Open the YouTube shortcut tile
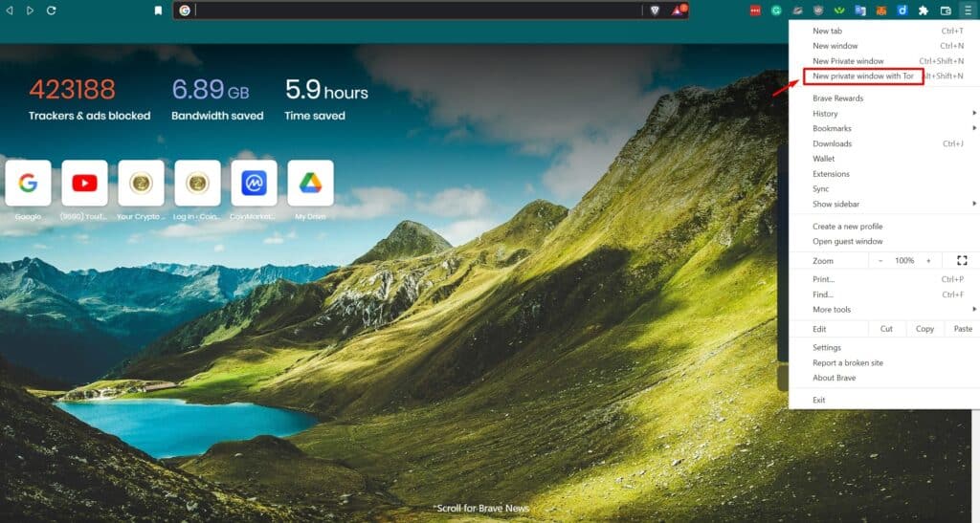The height and width of the screenshot is (523, 980). [x=84, y=184]
